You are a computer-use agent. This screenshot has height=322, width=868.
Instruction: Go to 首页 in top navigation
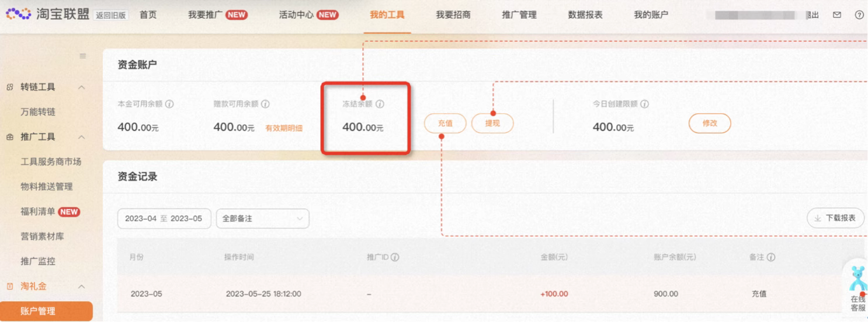148,15
